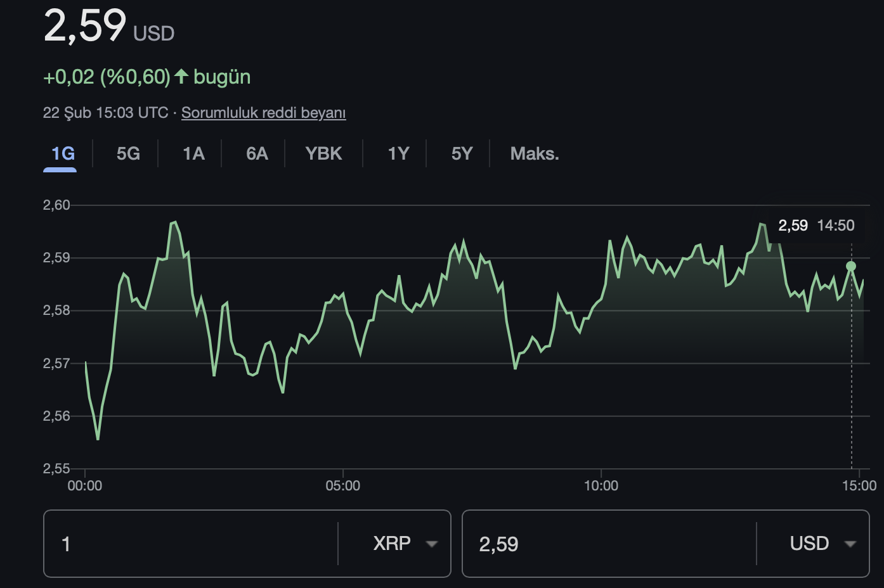
Task: Click the 2,60 y-axis label
Action: [56, 205]
